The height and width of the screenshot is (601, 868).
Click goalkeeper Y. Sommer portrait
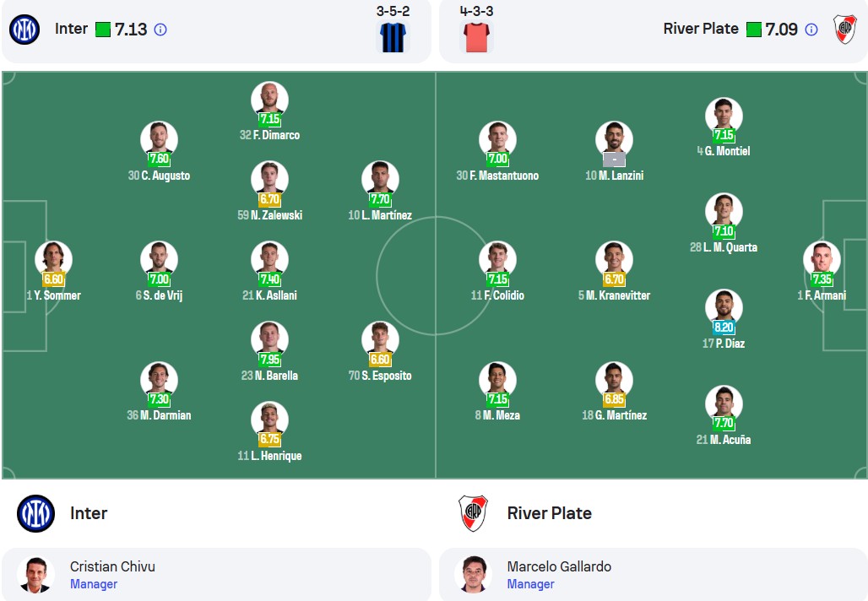point(53,259)
